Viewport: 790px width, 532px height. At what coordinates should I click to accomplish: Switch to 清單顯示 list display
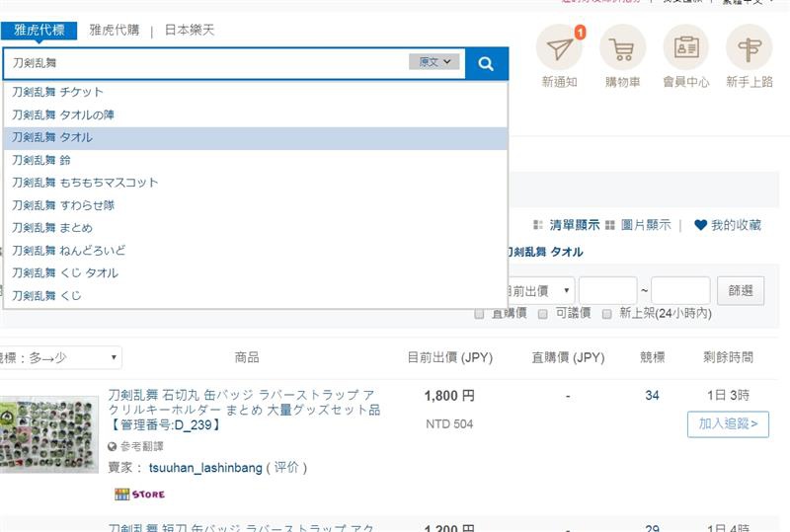[x=575, y=225]
